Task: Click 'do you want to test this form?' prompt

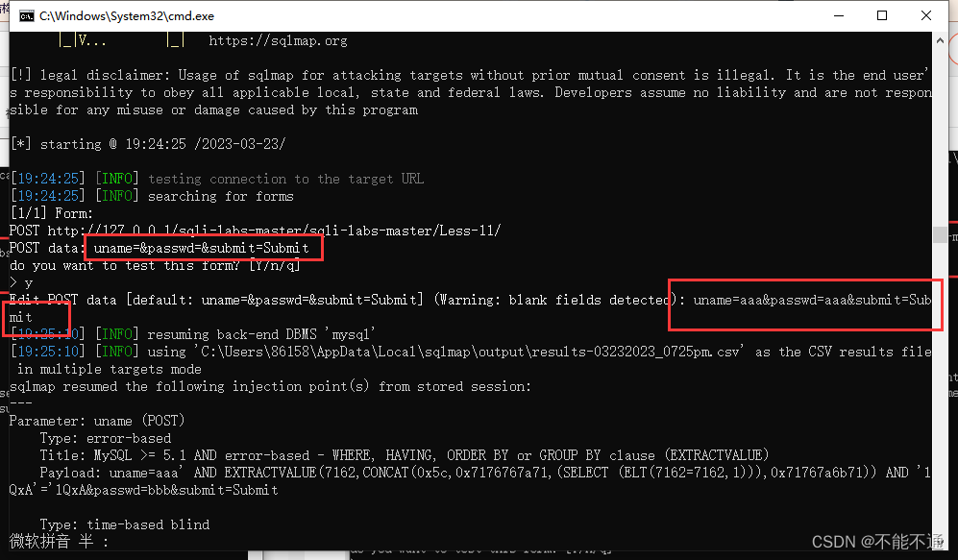Action: point(155,266)
